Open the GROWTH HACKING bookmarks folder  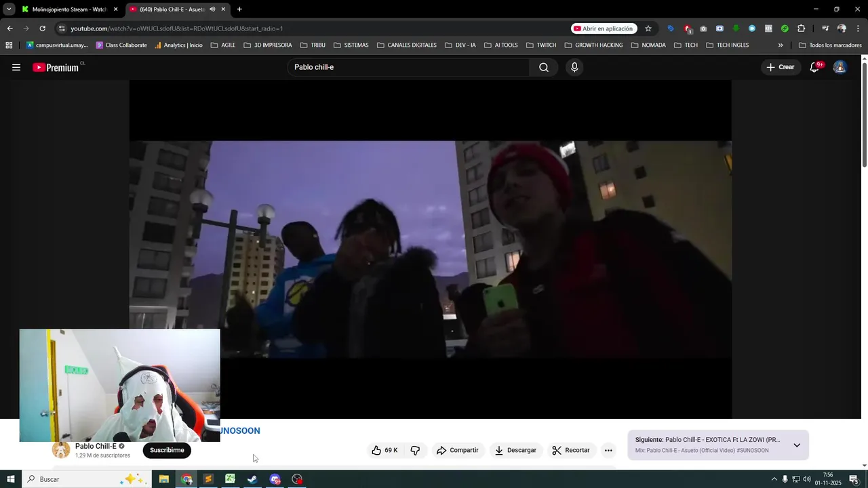[594, 45]
